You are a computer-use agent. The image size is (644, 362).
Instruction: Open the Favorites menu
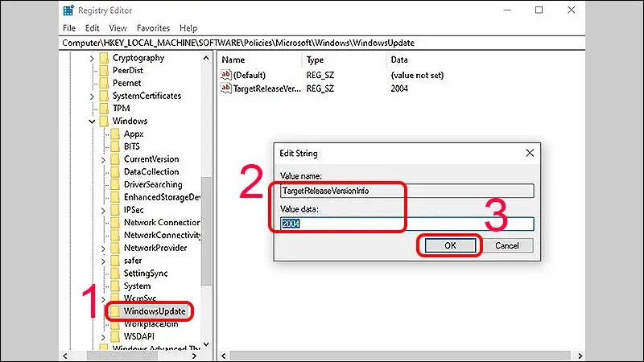(x=151, y=28)
